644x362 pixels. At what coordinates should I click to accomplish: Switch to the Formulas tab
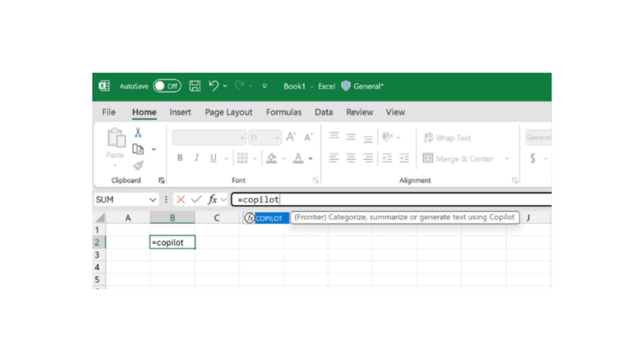(284, 112)
